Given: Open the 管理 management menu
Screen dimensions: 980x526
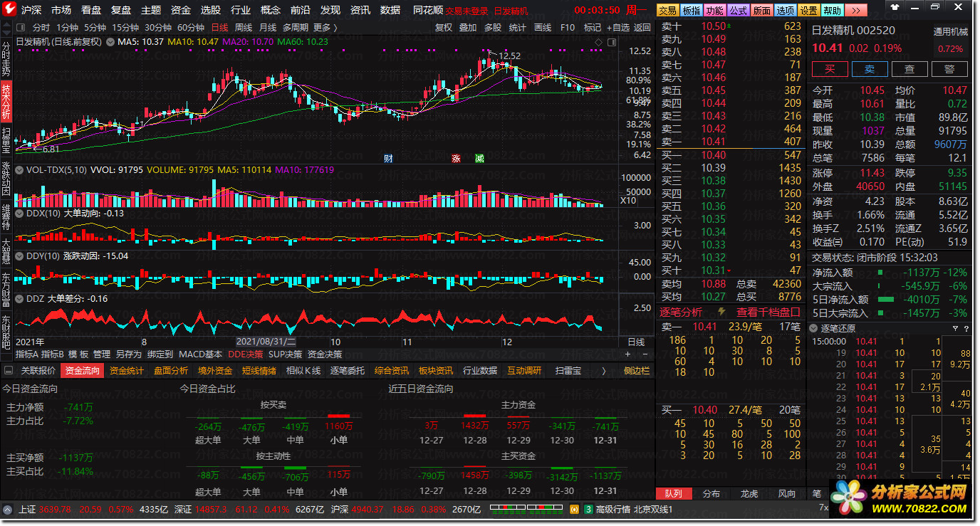Looking at the screenshot, I should [102, 354].
